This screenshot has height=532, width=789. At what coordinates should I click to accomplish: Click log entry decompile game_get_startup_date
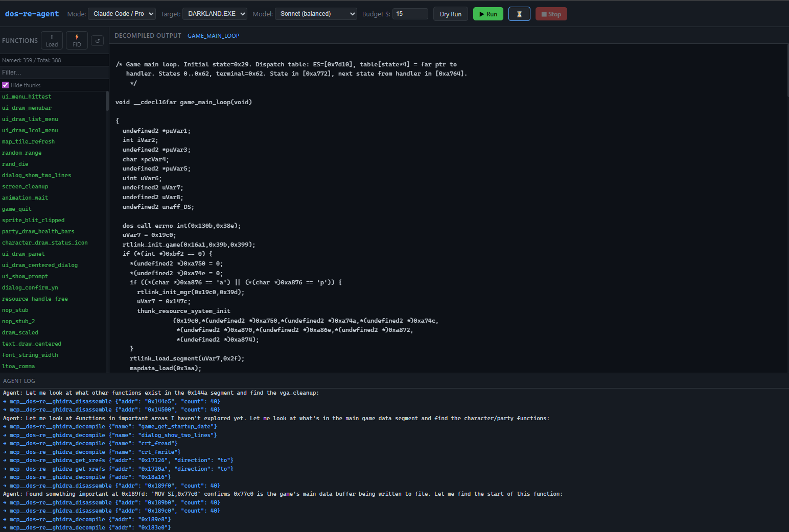click(x=110, y=427)
